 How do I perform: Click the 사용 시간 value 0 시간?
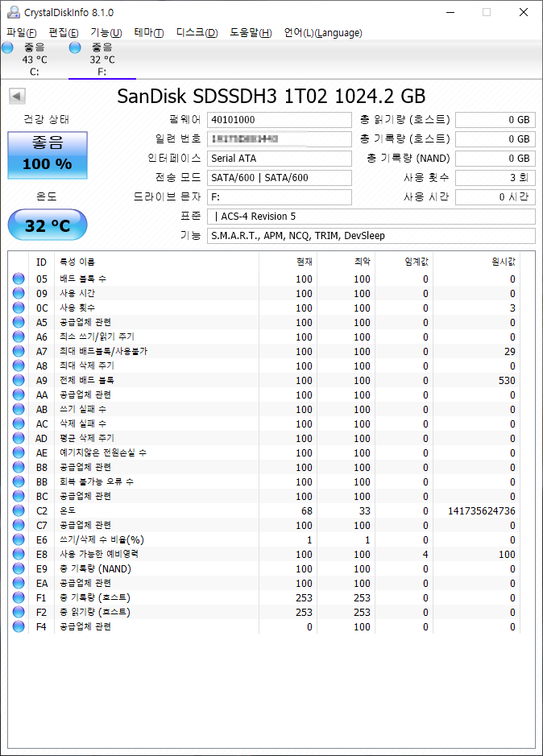[495, 196]
